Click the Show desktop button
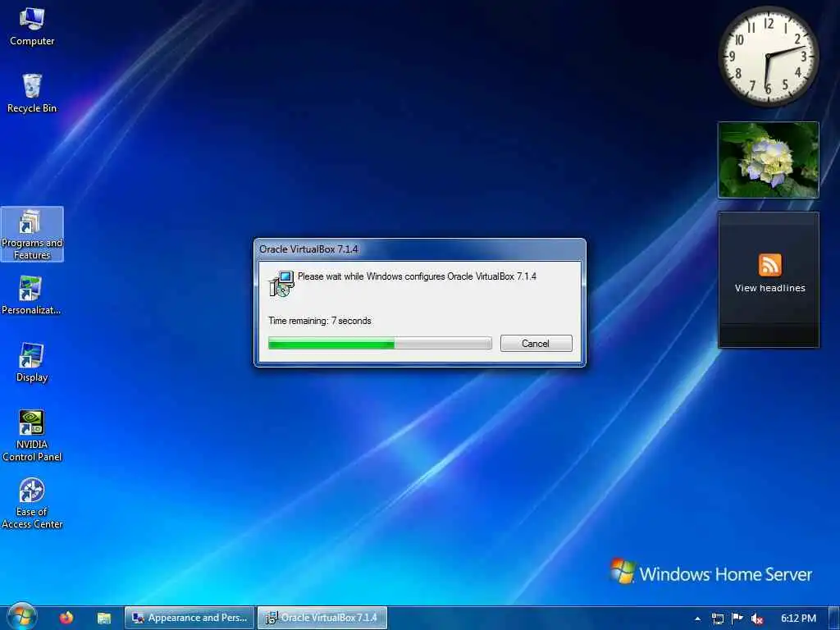840x630 pixels. [834, 619]
